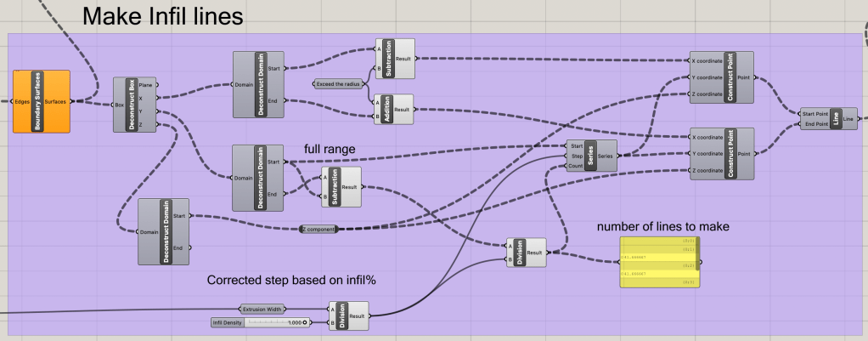Image resolution: width=868 pixels, height=341 pixels.
Task: Click the topmost Deconstruct Domain component
Action: click(249, 84)
